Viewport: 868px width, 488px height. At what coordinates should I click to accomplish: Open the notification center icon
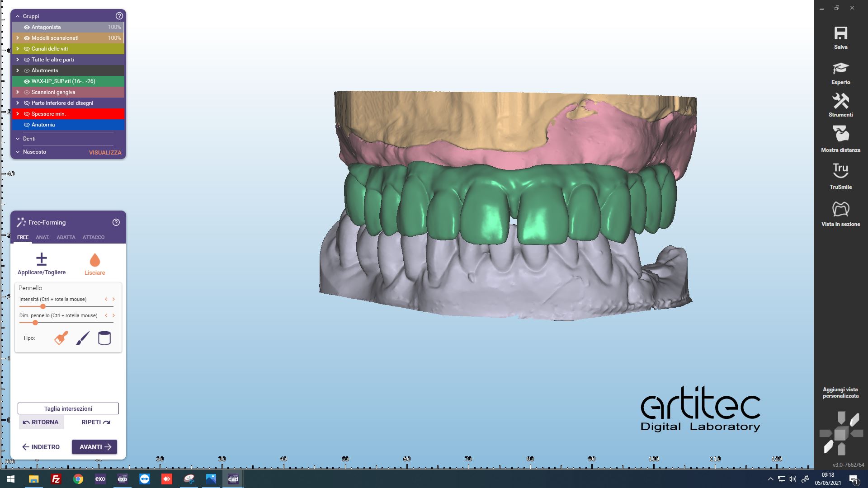pos(854,479)
